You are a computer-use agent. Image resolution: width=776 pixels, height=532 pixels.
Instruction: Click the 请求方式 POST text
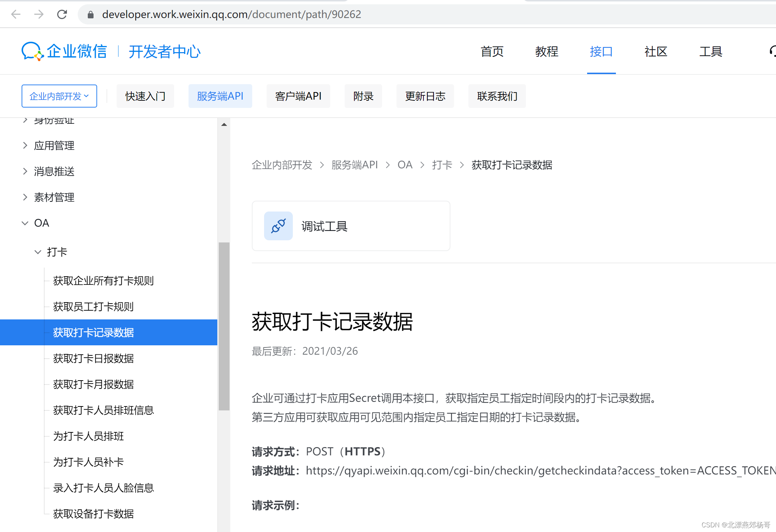(319, 451)
